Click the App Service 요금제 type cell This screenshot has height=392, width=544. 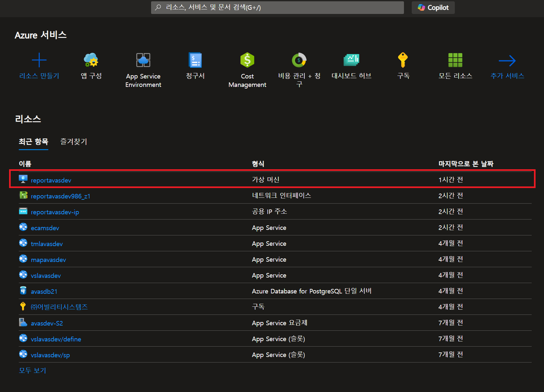coord(279,323)
